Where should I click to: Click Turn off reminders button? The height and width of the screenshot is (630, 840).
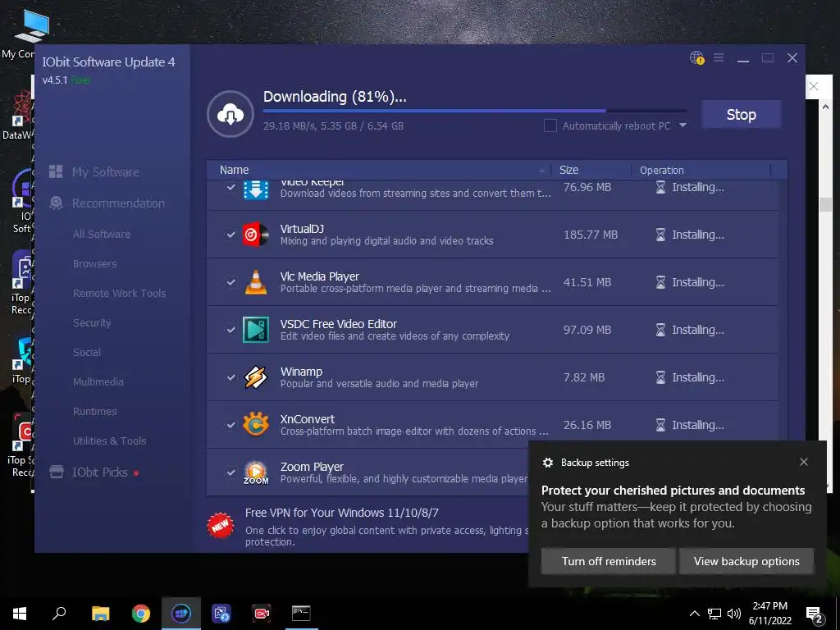[608, 561]
